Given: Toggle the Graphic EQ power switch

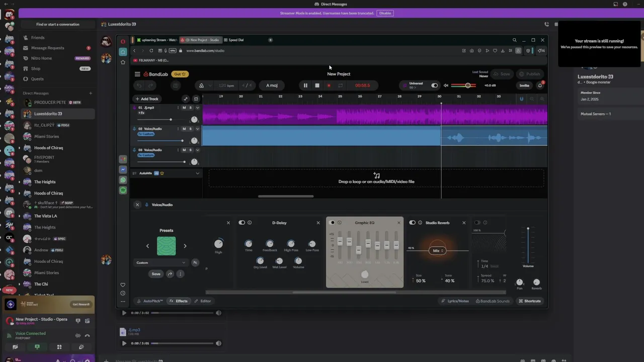Looking at the screenshot, I should [332, 223].
